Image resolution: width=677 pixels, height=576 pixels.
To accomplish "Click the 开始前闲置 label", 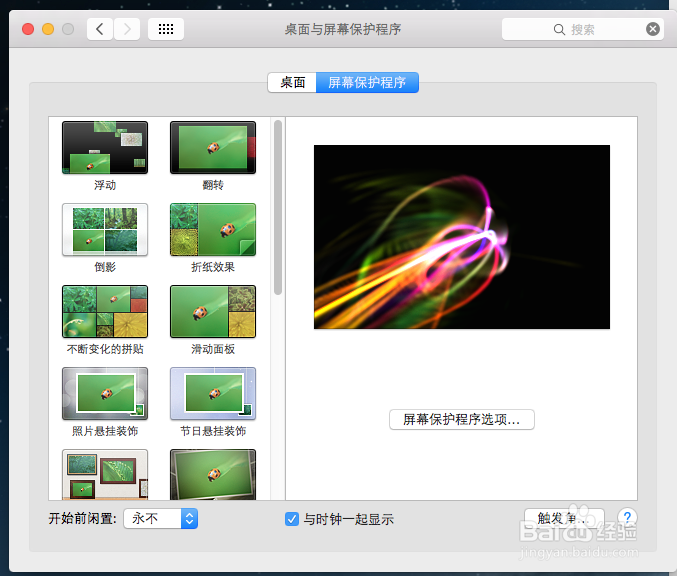I will [82, 518].
